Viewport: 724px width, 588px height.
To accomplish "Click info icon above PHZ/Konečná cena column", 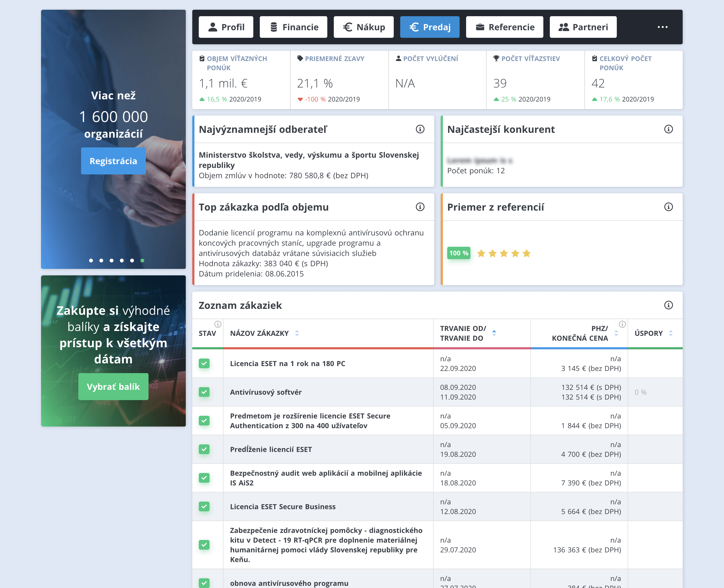I will coord(622,324).
